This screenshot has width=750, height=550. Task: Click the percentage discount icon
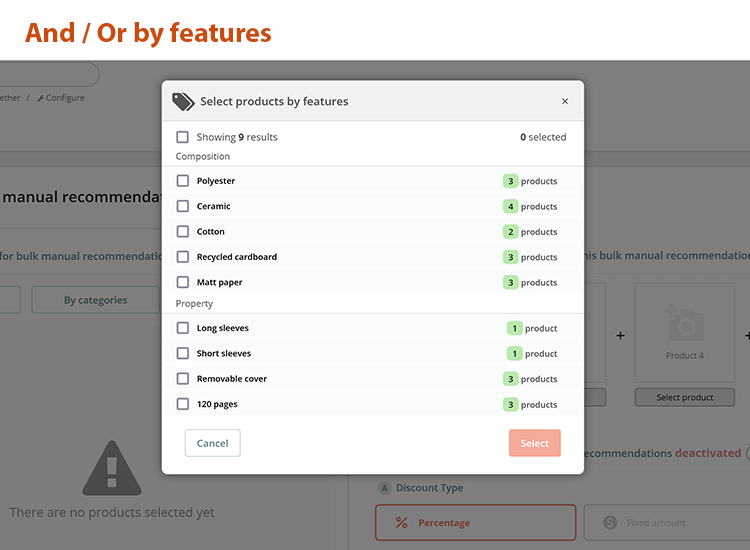pos(402,523)
